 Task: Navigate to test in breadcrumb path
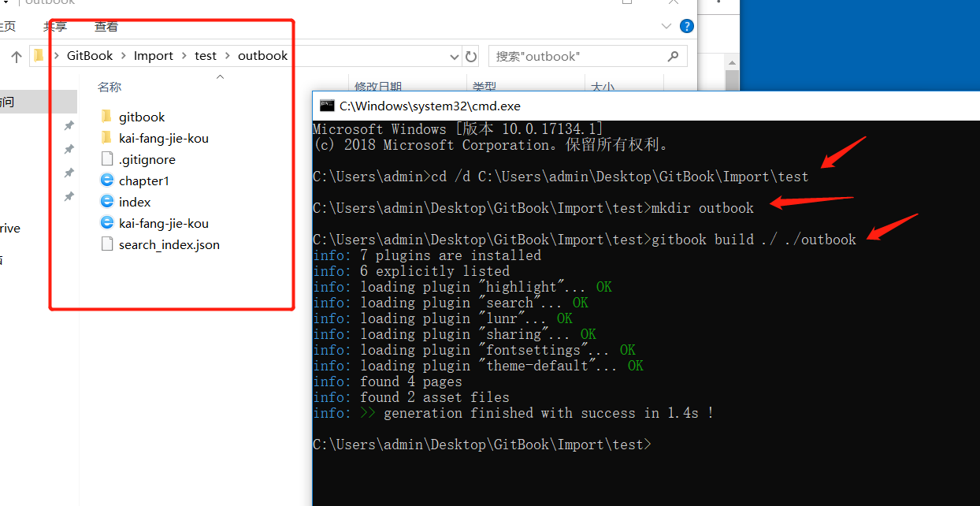(206, 56)
